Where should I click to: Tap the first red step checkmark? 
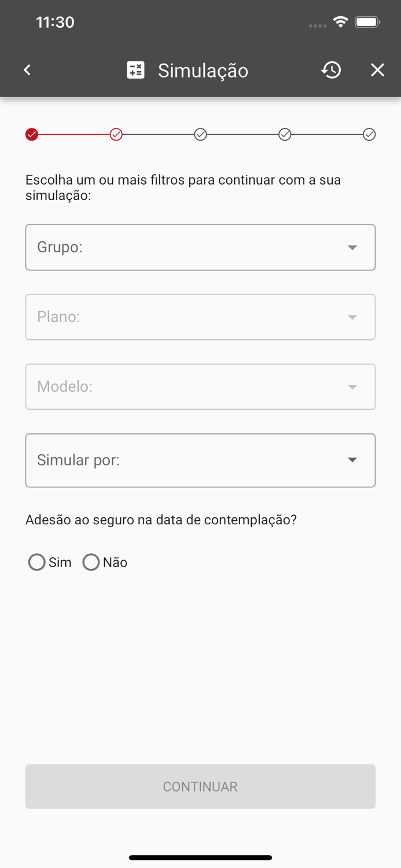click(x=32, y=134)
